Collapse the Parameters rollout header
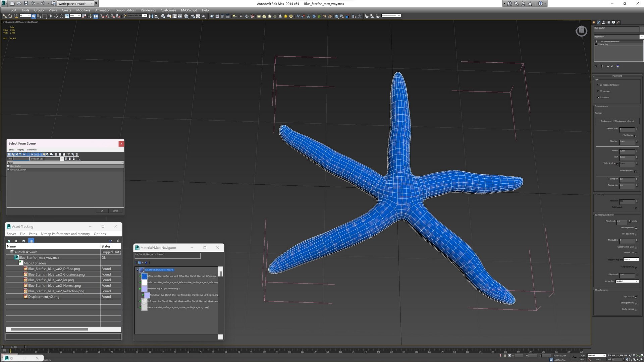Screen dimensions: 644x362 [x=617, y=76]
